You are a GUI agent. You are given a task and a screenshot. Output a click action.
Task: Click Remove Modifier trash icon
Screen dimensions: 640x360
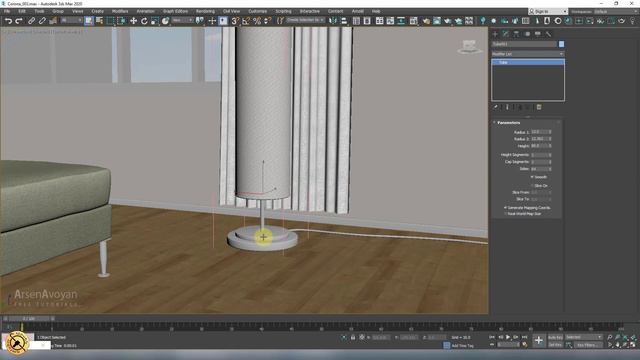539,107
